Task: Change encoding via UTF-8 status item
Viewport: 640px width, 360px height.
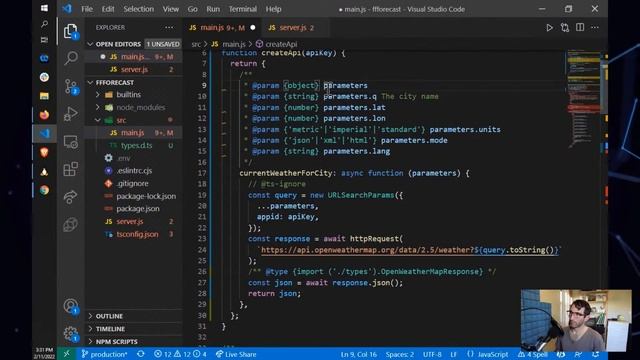Action: (x=432, y=354)
